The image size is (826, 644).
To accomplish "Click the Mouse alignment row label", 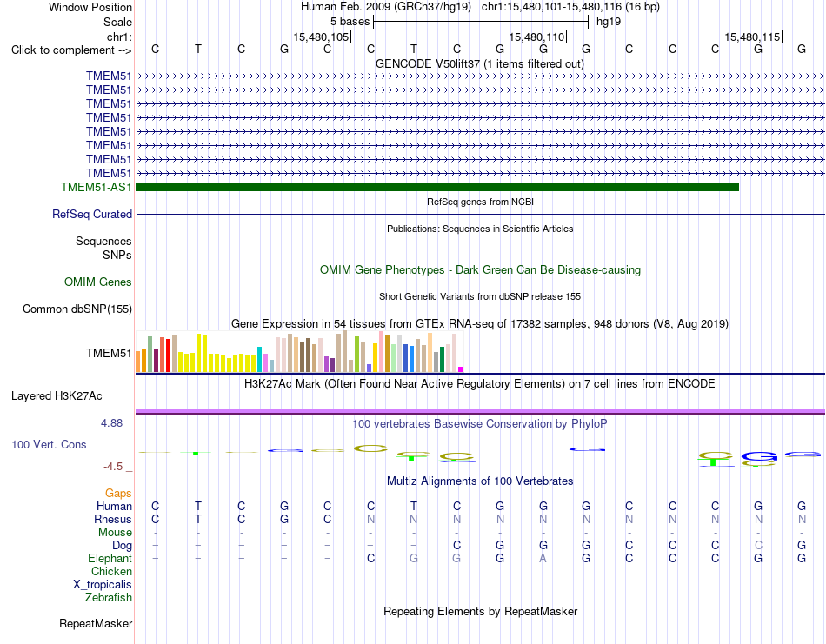I will [x=115, y=533].
